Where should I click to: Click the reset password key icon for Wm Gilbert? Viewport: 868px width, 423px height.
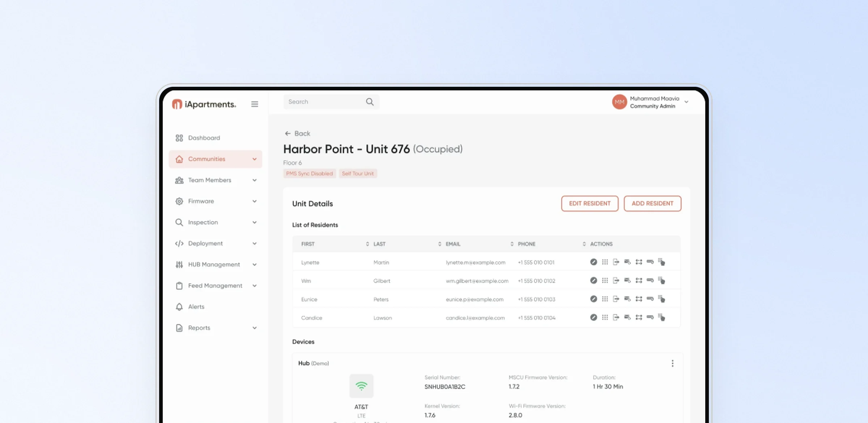[650, 280]
